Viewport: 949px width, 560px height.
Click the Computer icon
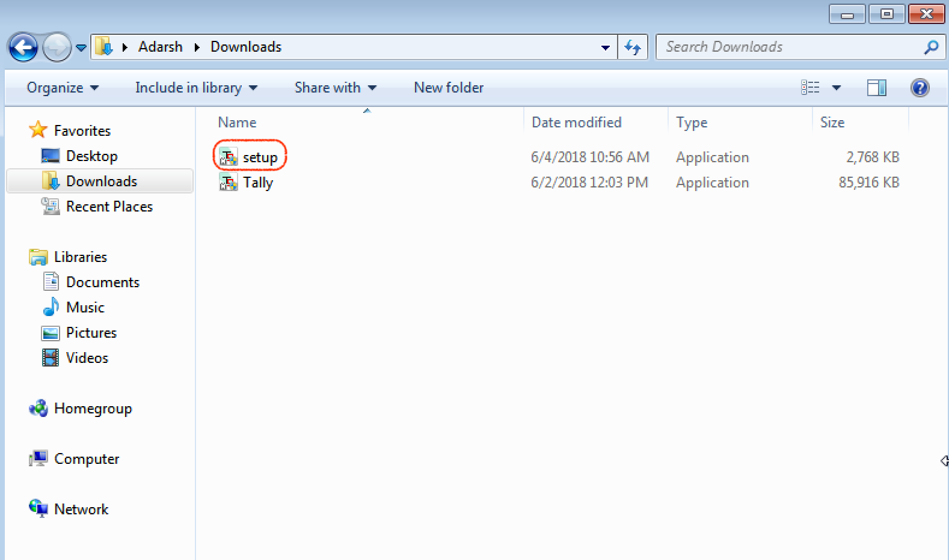coord(38,459)
